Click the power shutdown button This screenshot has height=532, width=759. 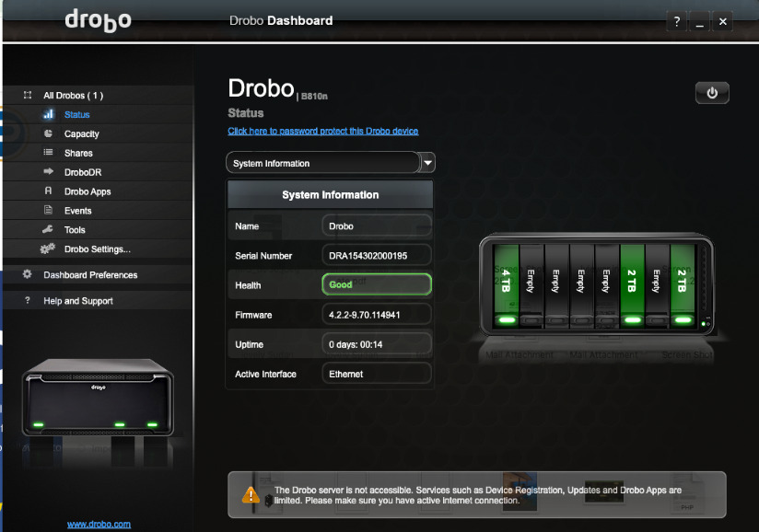click(712, 93)
